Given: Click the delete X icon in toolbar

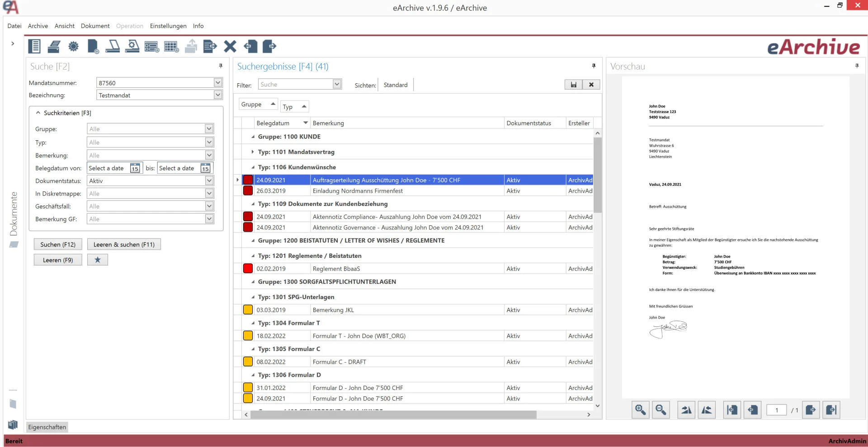Looking at the screenshot, I should [230, 46].
